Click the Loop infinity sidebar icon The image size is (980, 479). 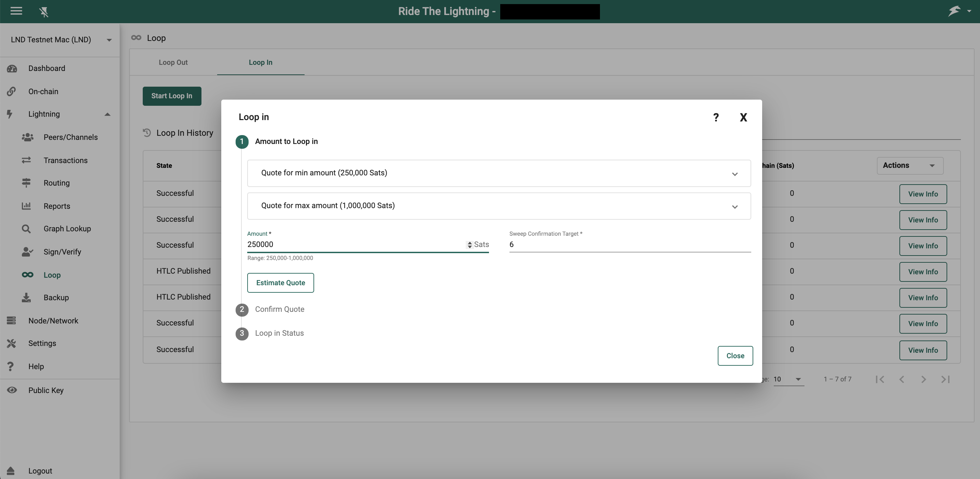[27, 275]
